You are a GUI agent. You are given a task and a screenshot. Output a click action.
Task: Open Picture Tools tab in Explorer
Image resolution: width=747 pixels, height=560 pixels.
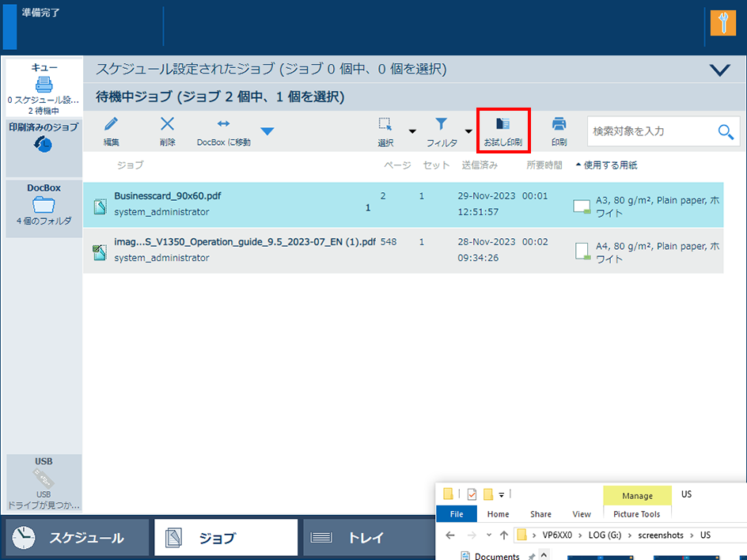636,514
